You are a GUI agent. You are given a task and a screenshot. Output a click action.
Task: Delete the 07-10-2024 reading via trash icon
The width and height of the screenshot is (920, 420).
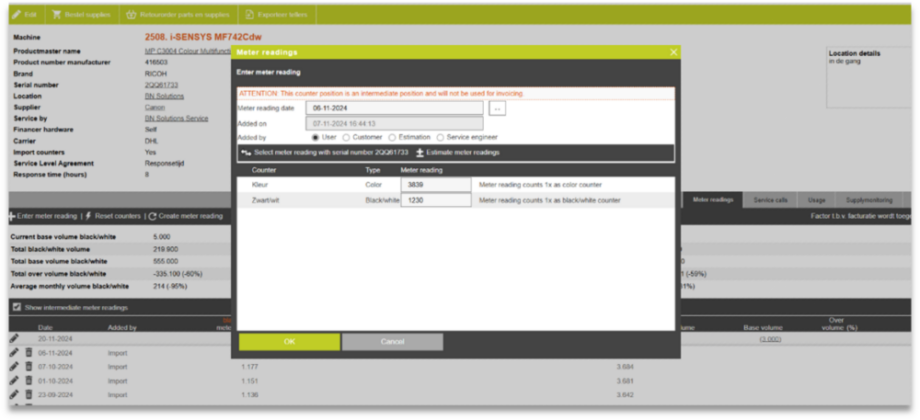click(29, 366)
